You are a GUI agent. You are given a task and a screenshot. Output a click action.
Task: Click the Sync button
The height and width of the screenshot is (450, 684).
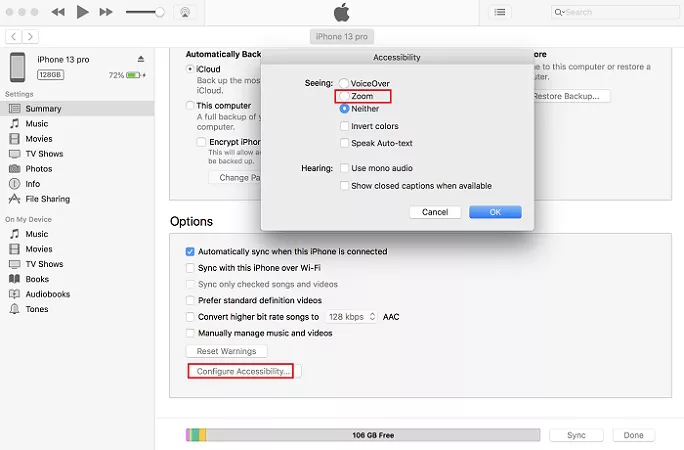click(576, 435)
